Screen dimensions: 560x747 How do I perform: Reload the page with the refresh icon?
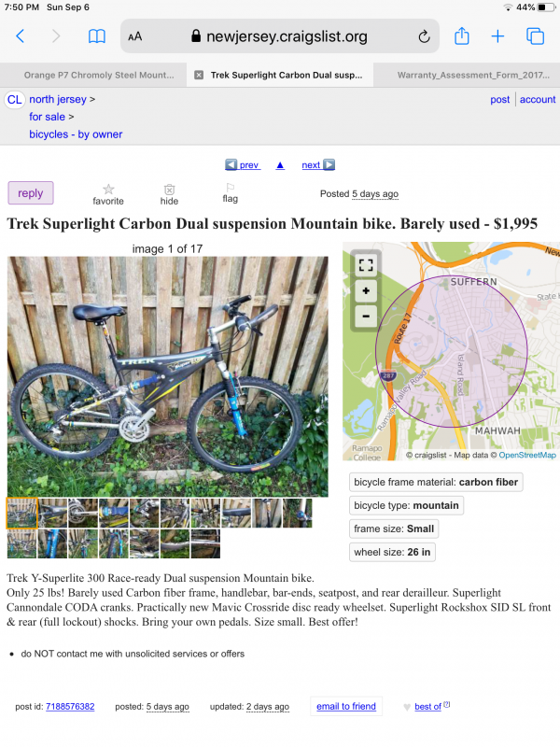(x=424, y=37)
